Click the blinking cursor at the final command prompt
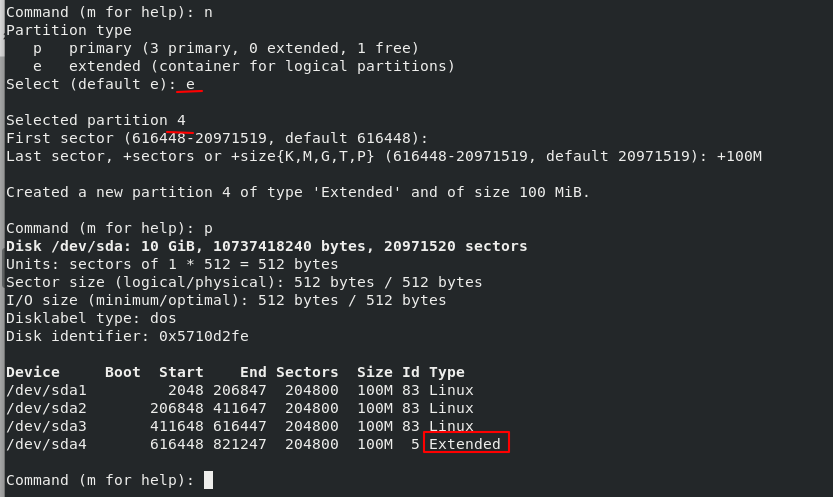 tap(208, 480)
